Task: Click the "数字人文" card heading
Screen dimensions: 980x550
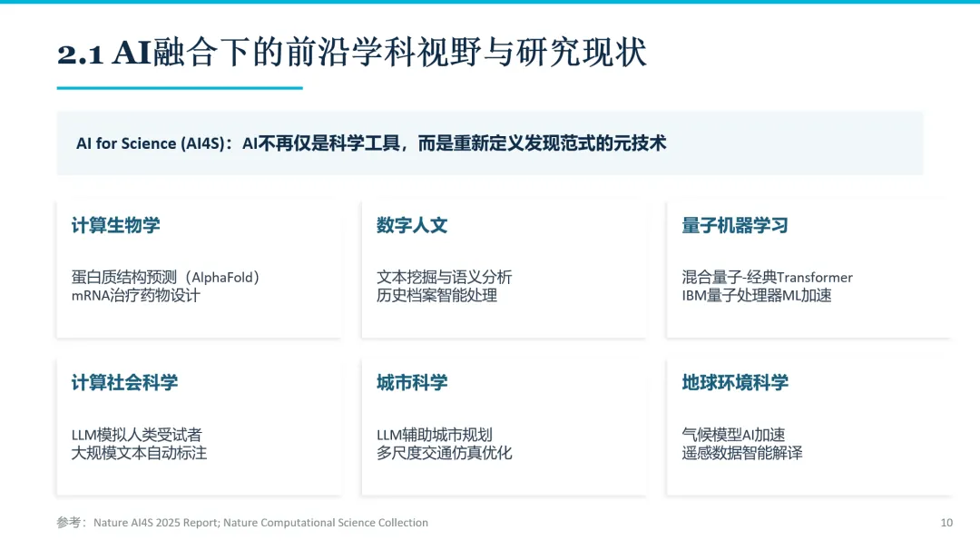Action: pyautogui.click(x=412, y=225)
